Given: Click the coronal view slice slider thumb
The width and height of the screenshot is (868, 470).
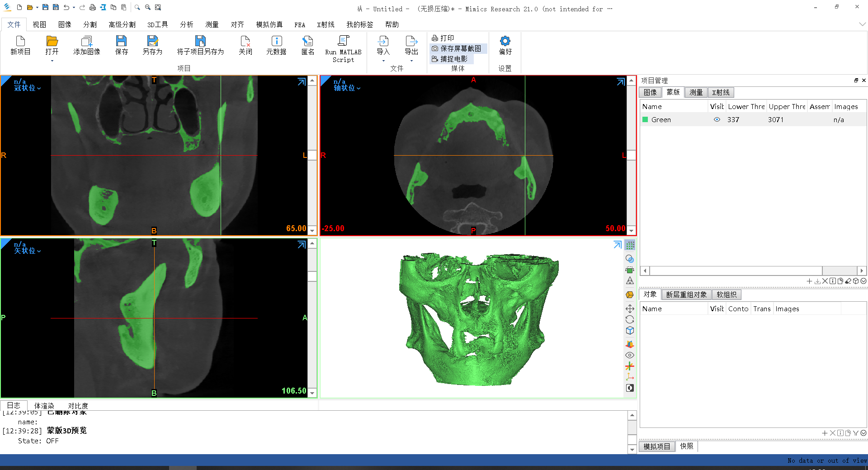Looking at the screenshot, I should tap(312, 156).
